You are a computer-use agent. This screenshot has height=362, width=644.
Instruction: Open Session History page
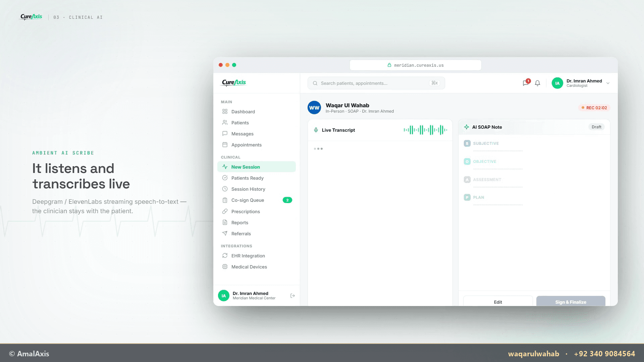click(257, 189)
